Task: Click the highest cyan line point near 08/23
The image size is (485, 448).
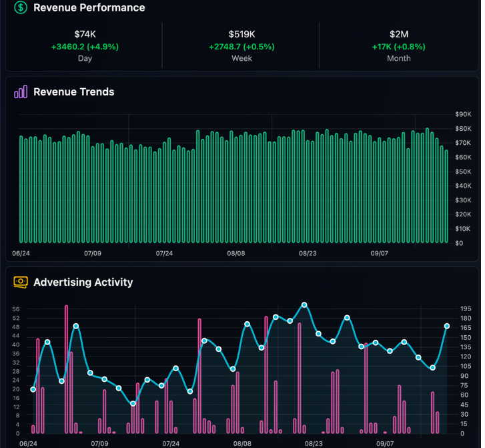Action: 304,305
